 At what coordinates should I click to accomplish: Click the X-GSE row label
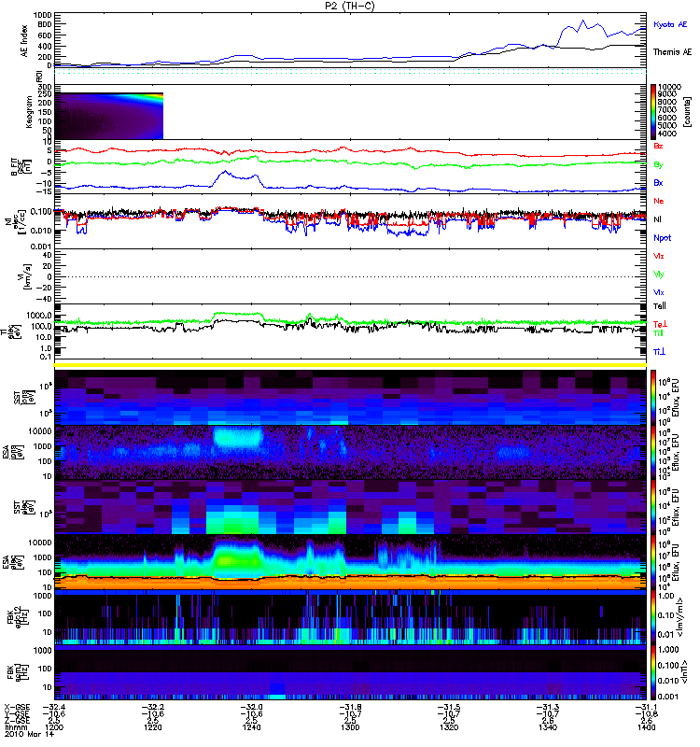tap(17, 707)
